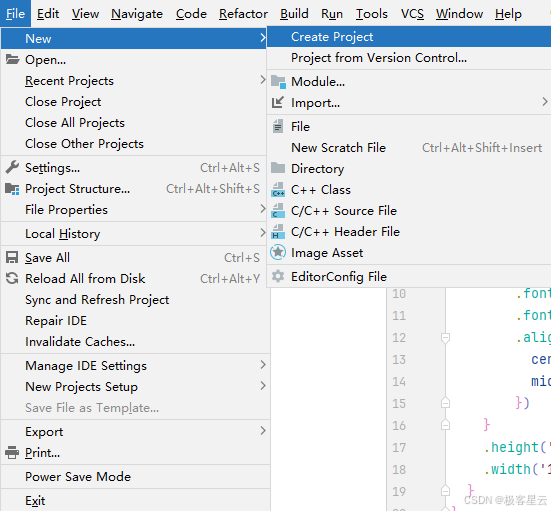
Task: Click the Image Asset star icon
Action: point(278,252)
